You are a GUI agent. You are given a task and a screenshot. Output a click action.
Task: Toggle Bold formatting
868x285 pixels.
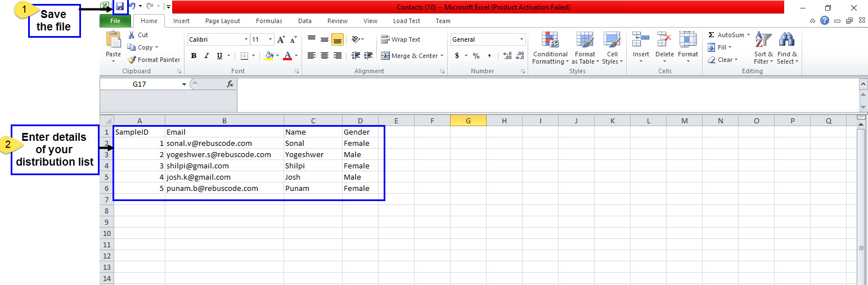(x=194, y=56)
